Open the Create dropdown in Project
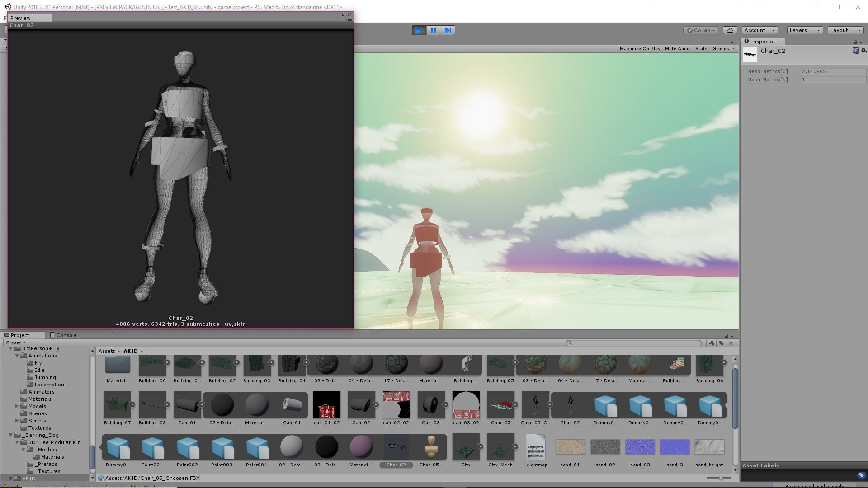The width and height of the screenshot is (868, 488). 15,343
